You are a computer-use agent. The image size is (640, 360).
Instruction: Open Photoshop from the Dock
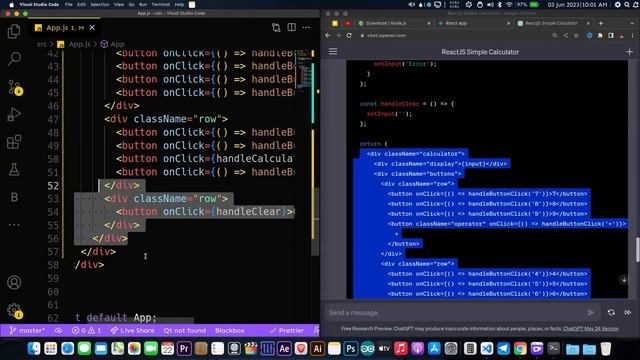(351, 349)
